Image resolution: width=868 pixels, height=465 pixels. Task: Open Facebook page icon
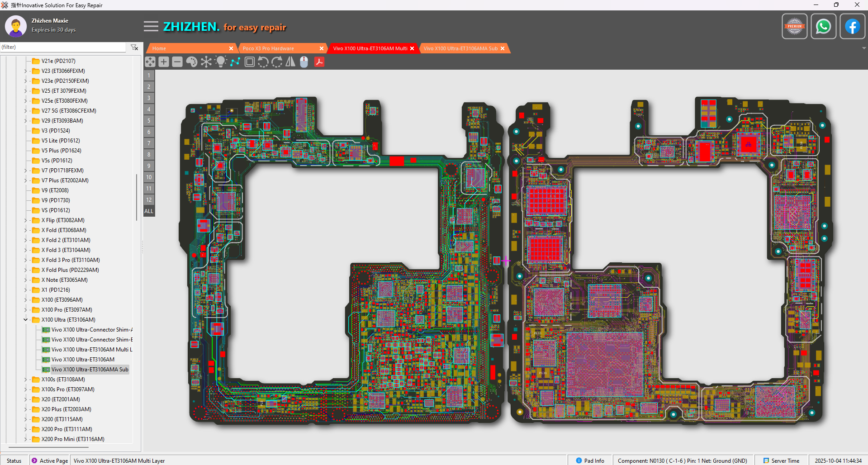853,27
